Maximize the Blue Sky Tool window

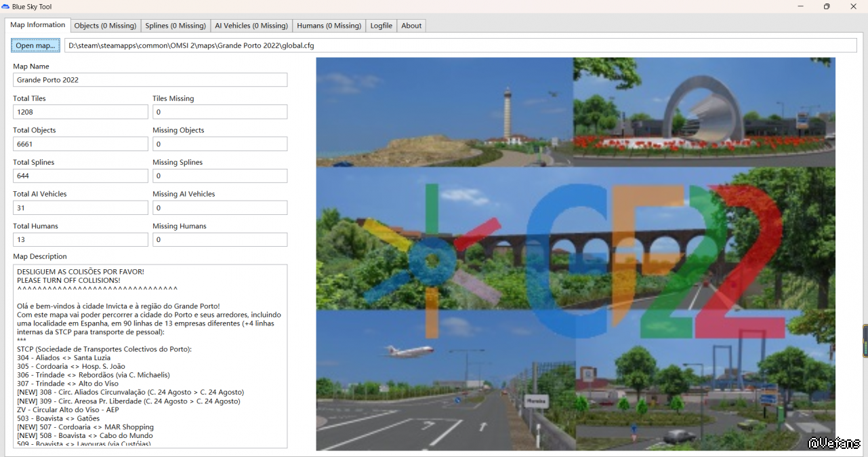coord(826,7)
